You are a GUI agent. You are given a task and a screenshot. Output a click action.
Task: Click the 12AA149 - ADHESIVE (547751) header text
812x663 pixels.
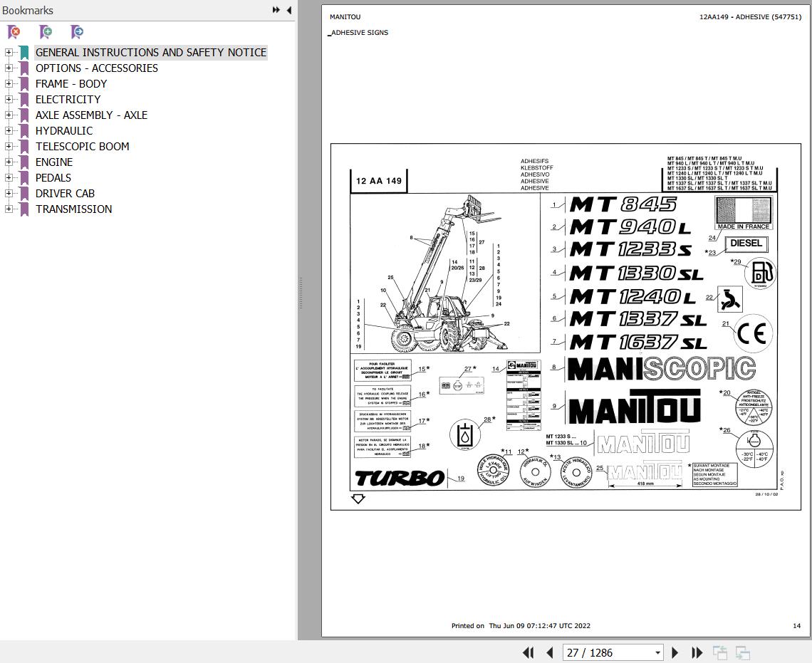coord(750,16)
